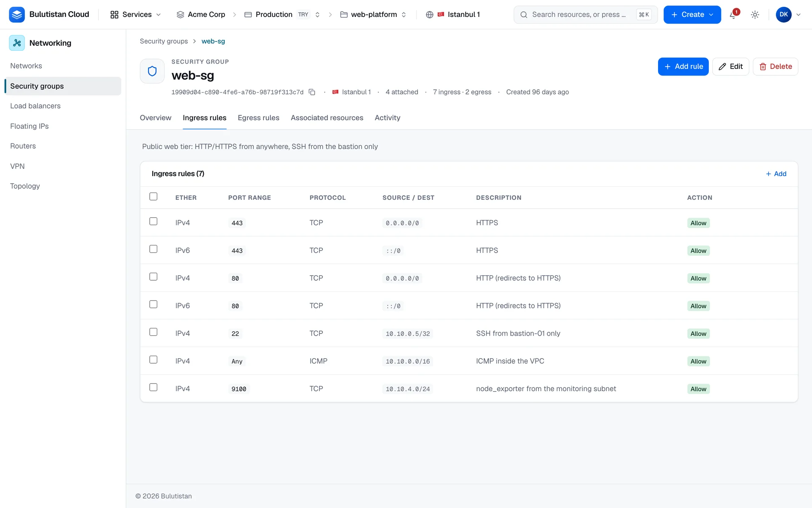Screen dimensions: 812x508
Task: Switch to the Egress rules tab
Action: pyautogui.click(x=258, y=118)
